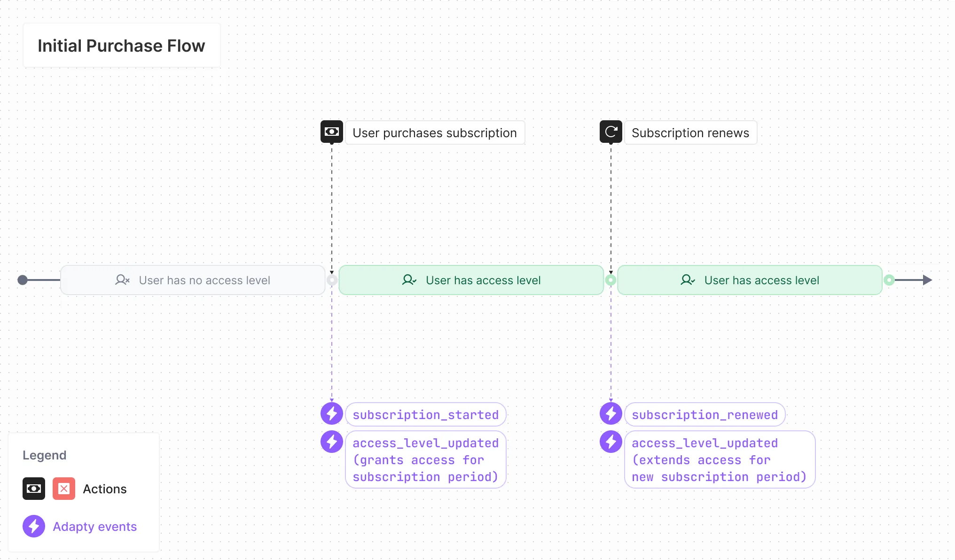Click the lightning icon for the grants access event
This screenshot has width=955, height=560.
point(332,442)
